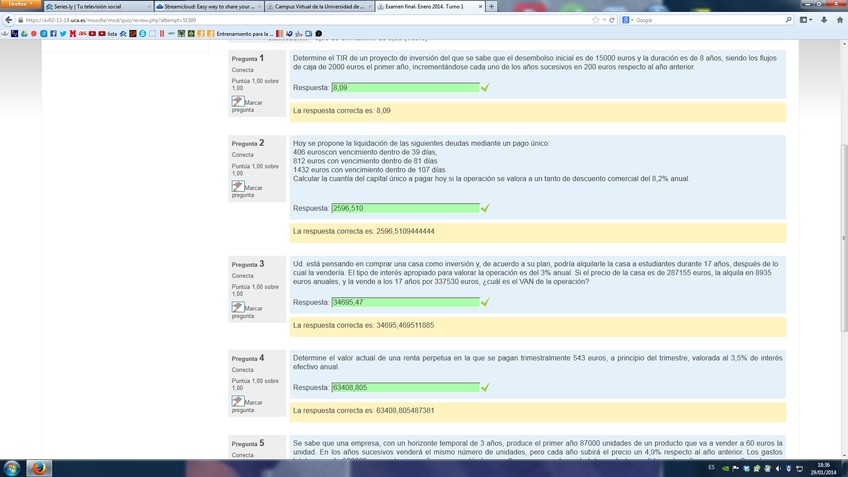Click the 'Pregunta 5' heading
Image resolution: width=848 pixels, height=477 pixels.
(248, 444)
